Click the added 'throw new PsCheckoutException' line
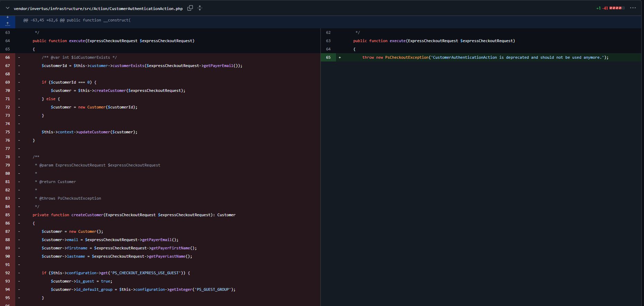The image size is (644, 306). pyautogui.click(x=485, y=57)
